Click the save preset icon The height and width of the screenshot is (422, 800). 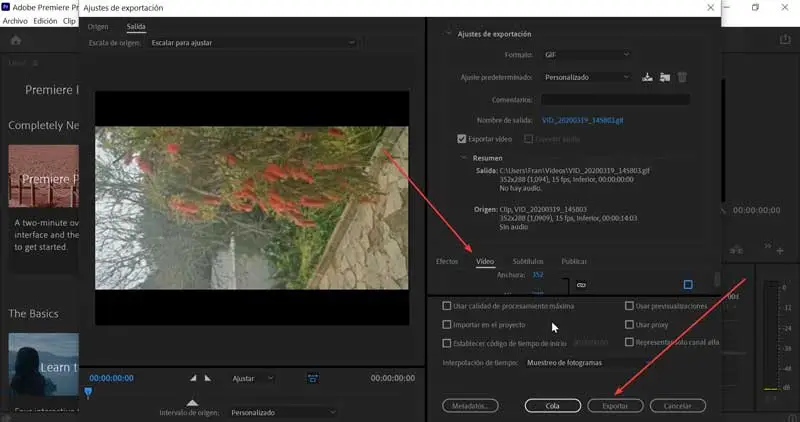pyautogui.click(x=647, y=77)
